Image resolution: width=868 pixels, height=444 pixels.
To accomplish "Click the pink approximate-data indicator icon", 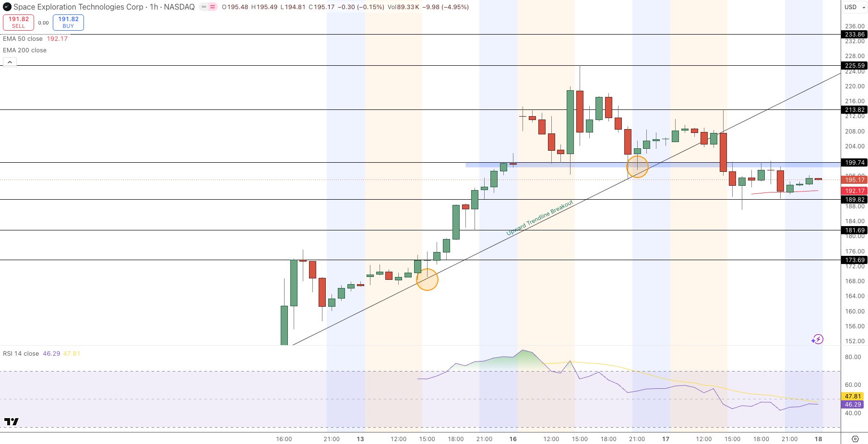I will click(213, 7).
